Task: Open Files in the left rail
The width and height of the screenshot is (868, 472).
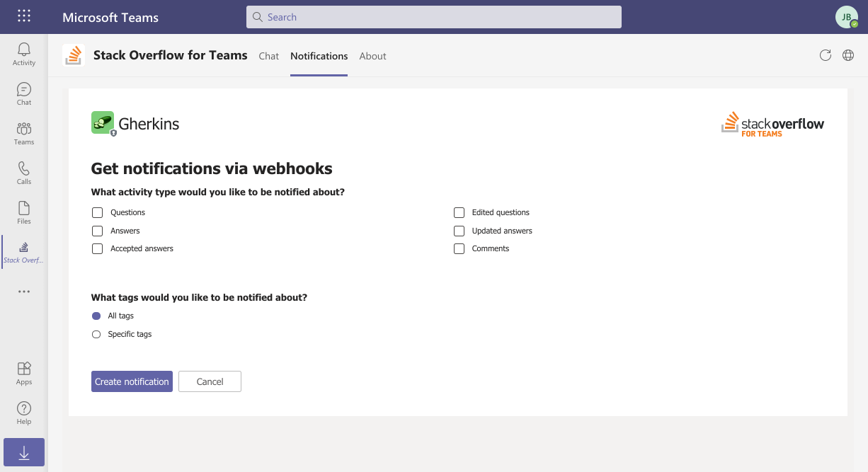Action: tap(24, 212)
